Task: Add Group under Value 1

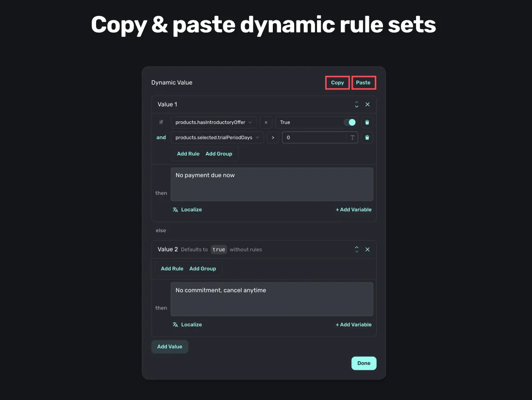Action: pyautogui.click(x=219, y=154)
